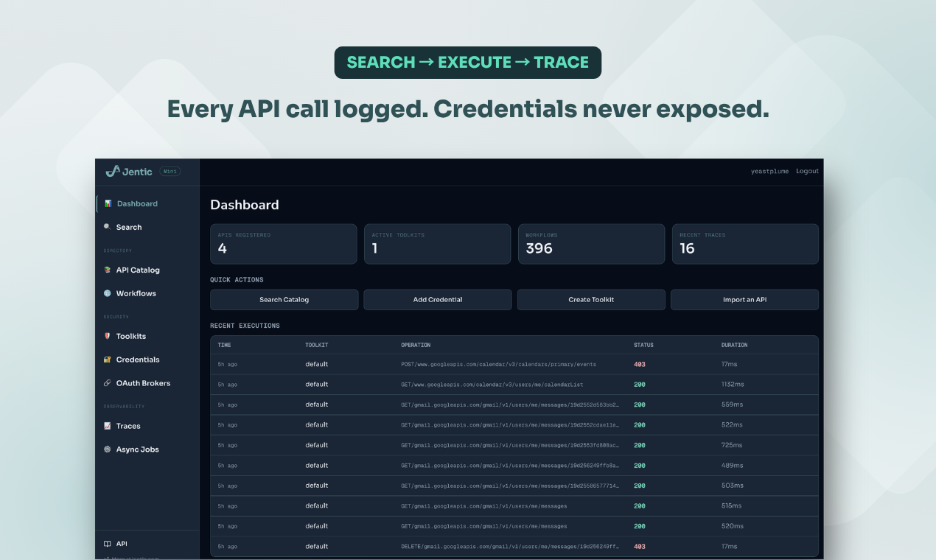Image resolution: width=936 pixels, height=560 pixels.
Task: Click the OAuth Brokers link icon
Action: coord(108,383)
